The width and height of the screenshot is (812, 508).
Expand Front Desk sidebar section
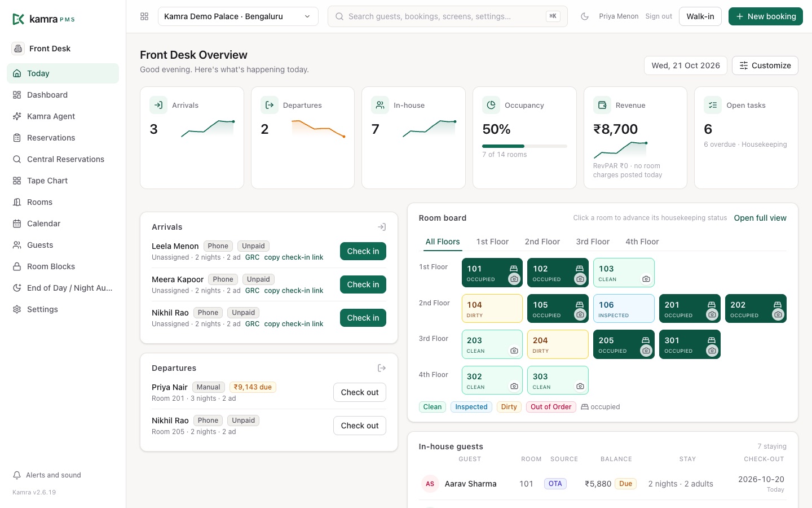click(63, 49)
